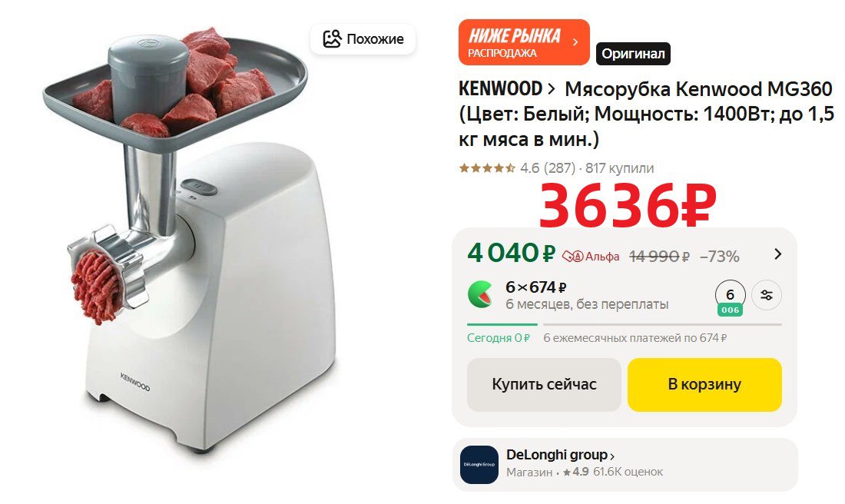Open the 'Ниже рынка распродажа' sale badge
Image resolution: width=845 pixels, height=504 pixels.
[x=524, y=42]
